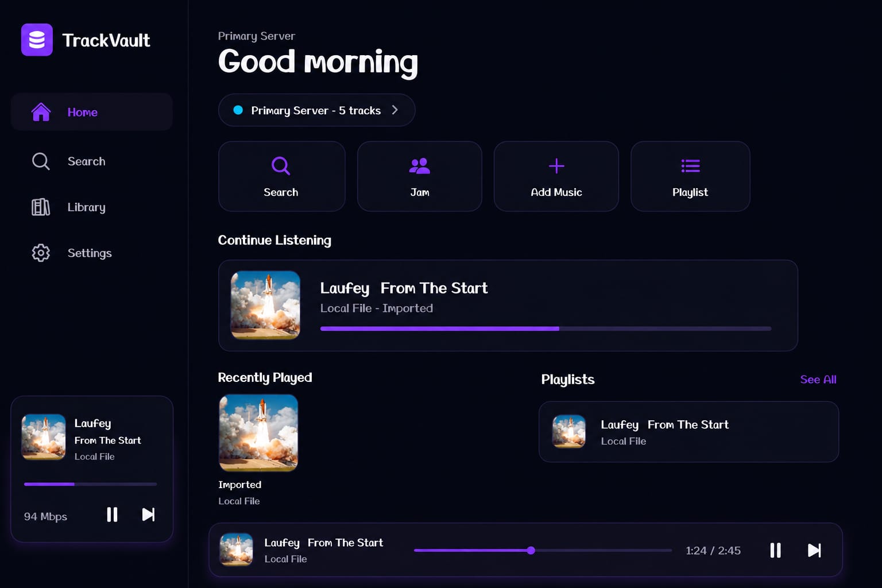The width and height of the screenshot is (882, 588).
Task: Click the 1:24 / 2:45 time display
Action: tap(713, 551)
